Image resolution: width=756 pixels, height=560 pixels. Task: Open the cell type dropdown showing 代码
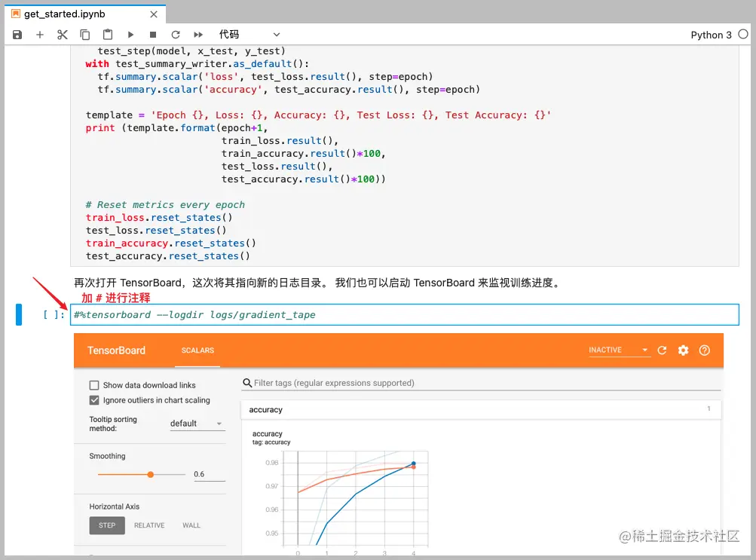point(249,35)
